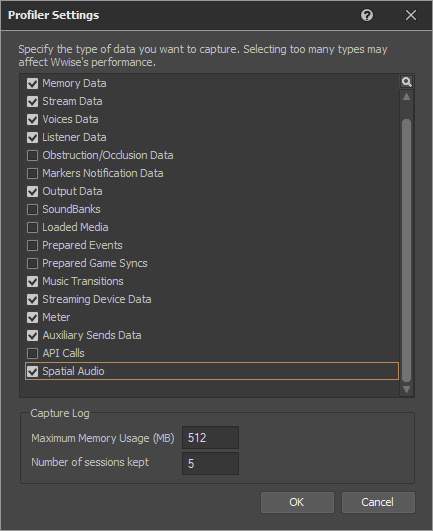Enable Loaded Media checkbox
The width and height of the screenshot is (433, 531).
click(33, 227)
